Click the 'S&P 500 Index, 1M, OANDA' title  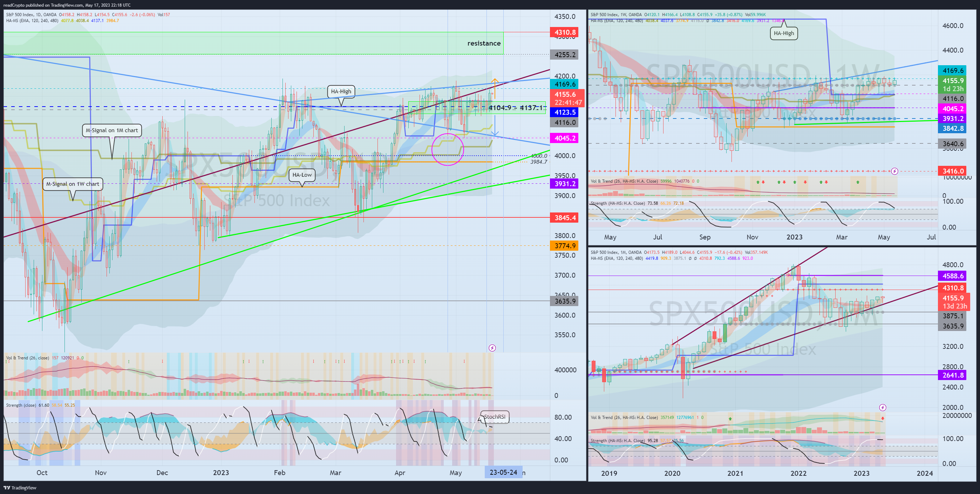[616, 252]
